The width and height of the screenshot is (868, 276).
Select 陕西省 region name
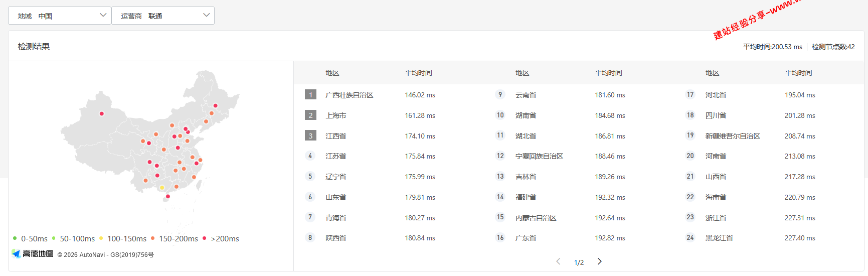(x=335, y=238)
